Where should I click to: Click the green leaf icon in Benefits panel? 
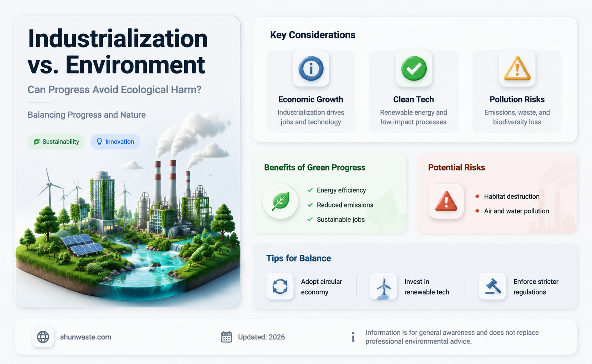[281, 202]
